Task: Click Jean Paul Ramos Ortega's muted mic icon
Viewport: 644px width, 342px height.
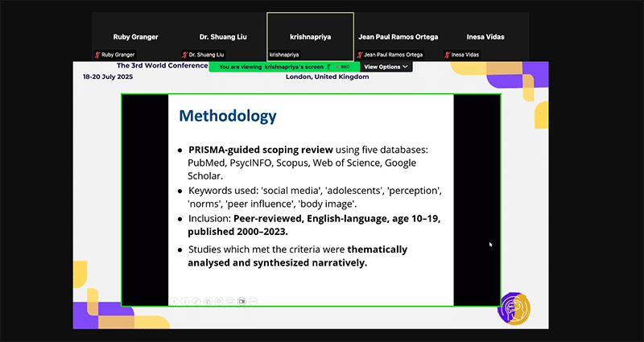Action: [360, 55]
